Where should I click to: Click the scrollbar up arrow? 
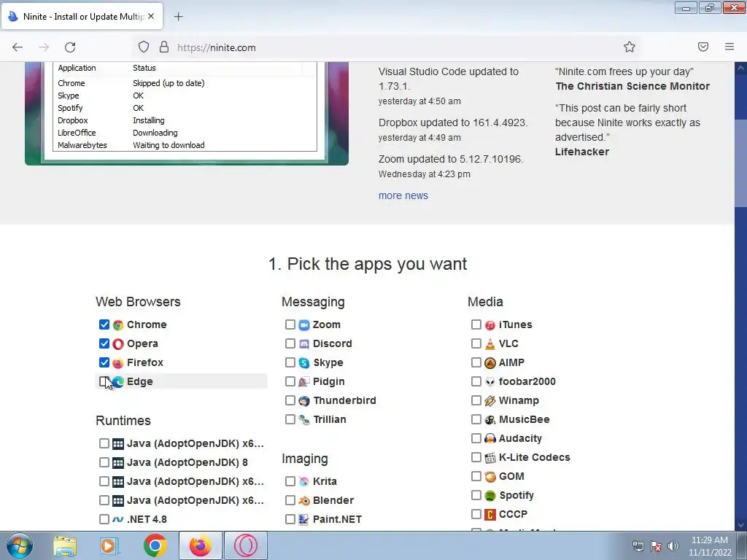click(740, 68)
